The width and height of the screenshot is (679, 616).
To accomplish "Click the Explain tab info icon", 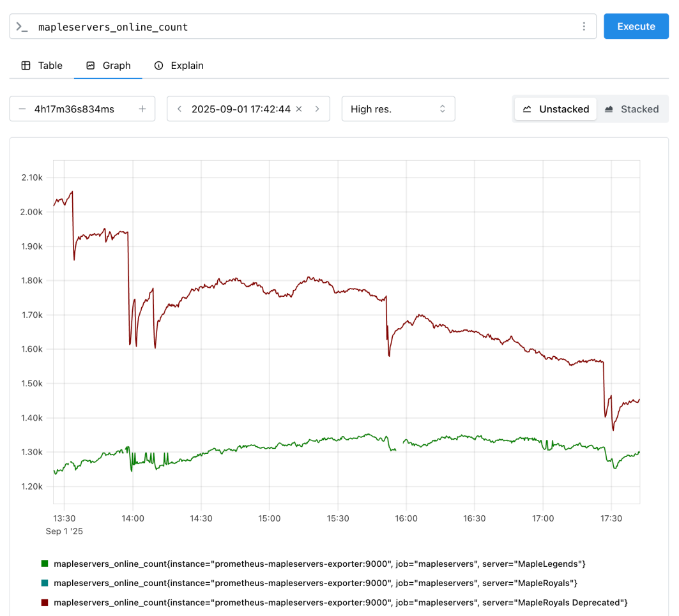I will 159,66.
